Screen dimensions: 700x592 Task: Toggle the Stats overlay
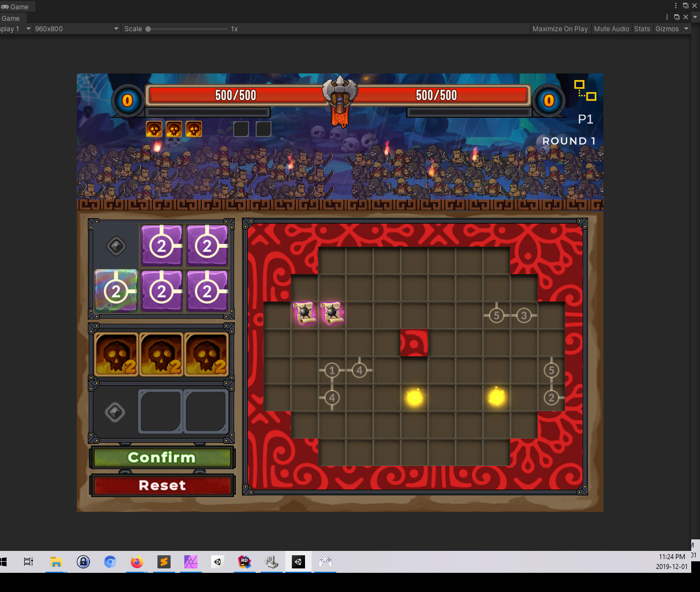pyautogui.click(x=642, y=29)
